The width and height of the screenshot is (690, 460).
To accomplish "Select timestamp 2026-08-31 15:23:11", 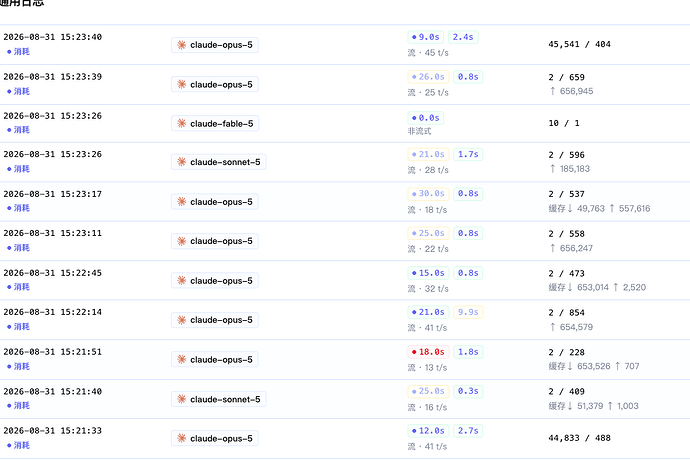I will pos(53,233).
